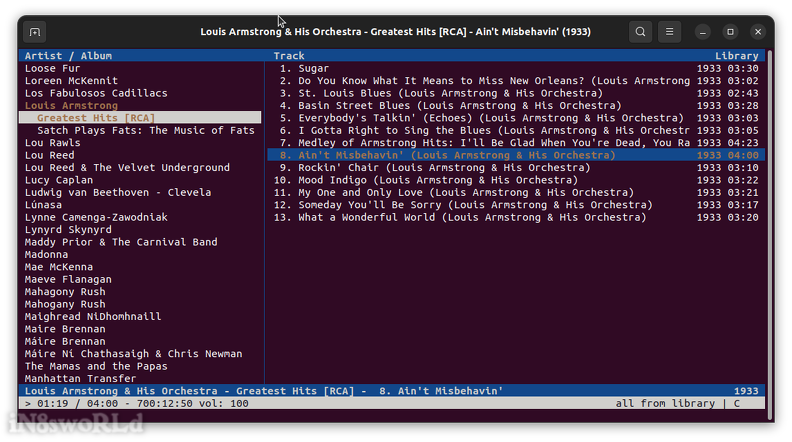792x442 pixels.
Task: Select artist Lynne Camenga-Zawodniak
Action: (96, 217)
